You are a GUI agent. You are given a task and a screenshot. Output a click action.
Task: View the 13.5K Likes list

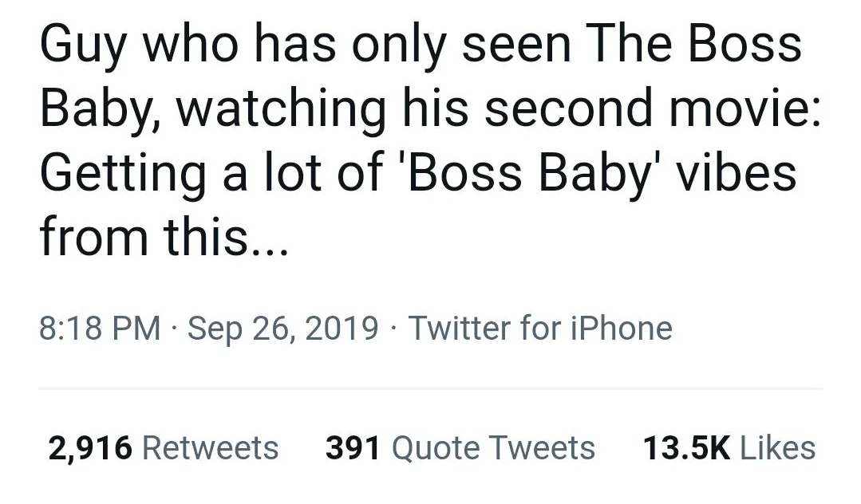tap(729, 447)
